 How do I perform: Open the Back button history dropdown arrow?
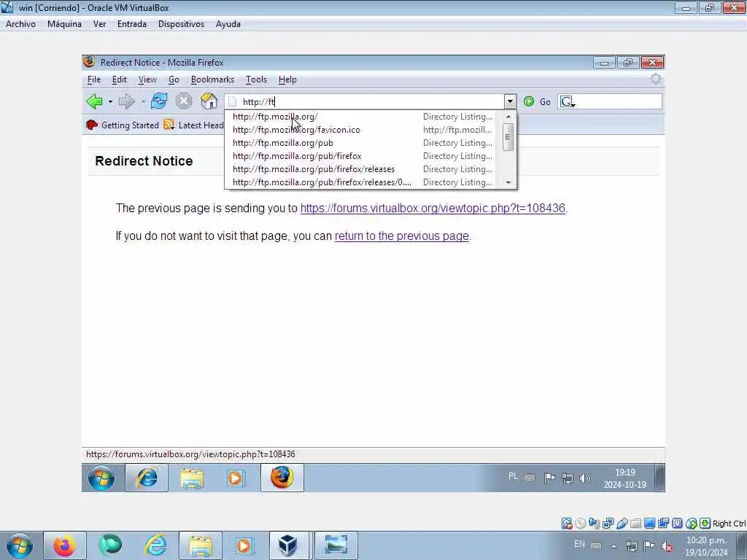click(x=110, y=102)
